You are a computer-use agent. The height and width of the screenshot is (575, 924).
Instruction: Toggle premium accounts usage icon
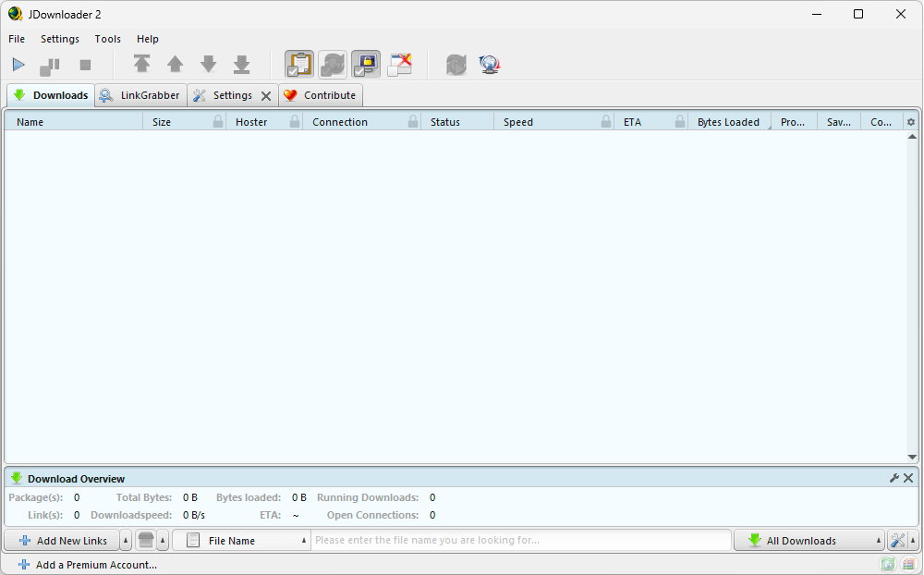pos(366,65)
